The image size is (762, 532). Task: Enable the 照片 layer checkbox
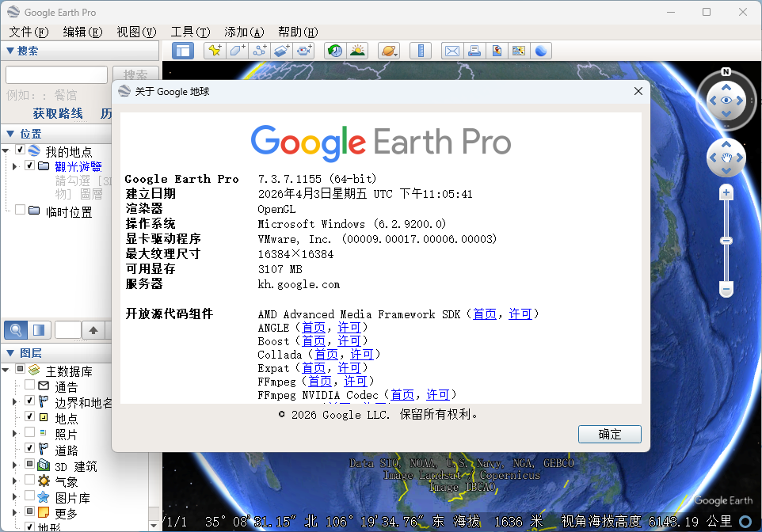pyautogui.click(x=29, y=432)
